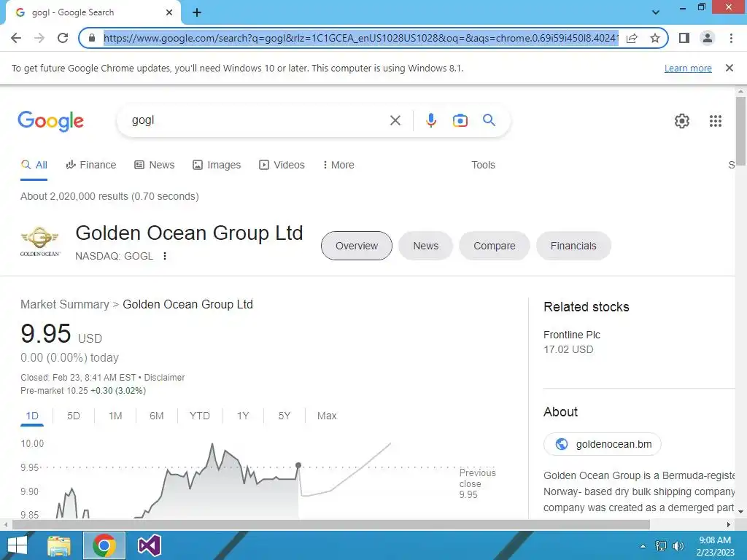This screenshot has width=747, height=560.
Task: Open a new browser tab
Action: (x=197, y=12)
